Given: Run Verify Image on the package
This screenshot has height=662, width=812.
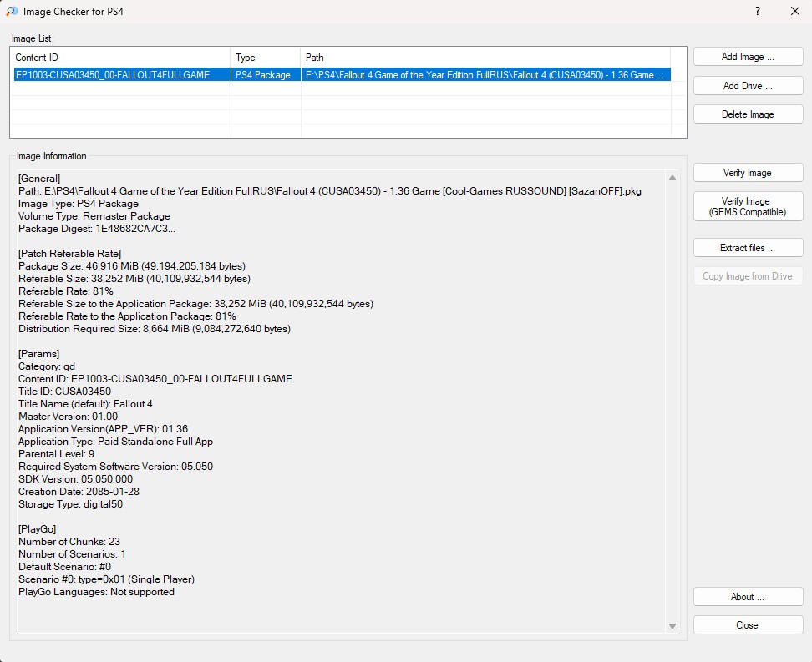Looking at the screenshot, I should pyautogui.click(x=748, y=173).
